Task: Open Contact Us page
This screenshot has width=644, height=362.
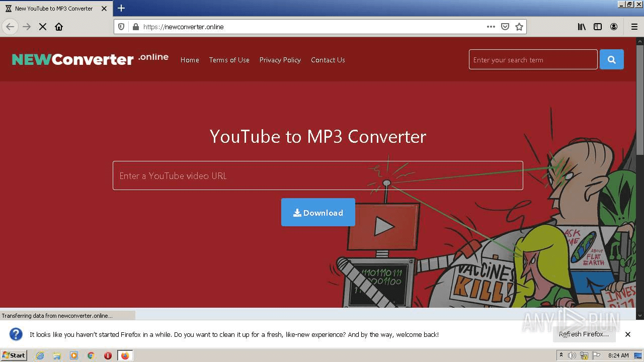Action: coord(328,60)
